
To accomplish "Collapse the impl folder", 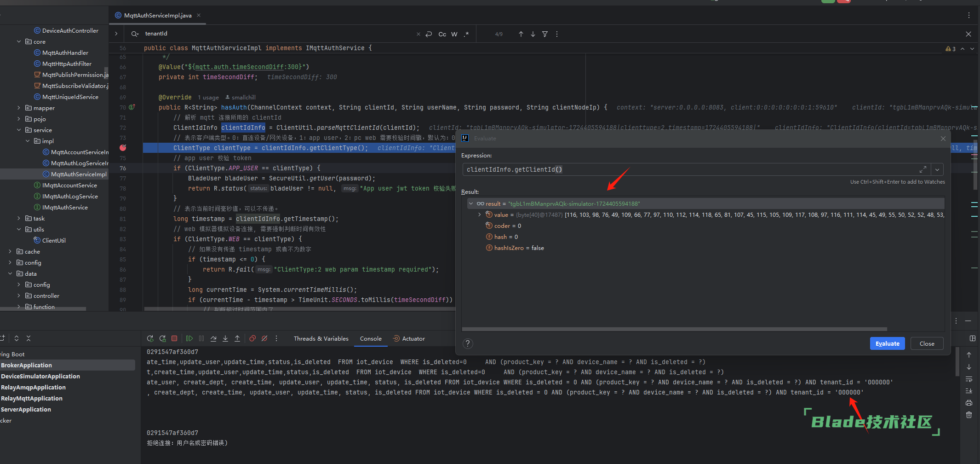I will tap(28, 141).
